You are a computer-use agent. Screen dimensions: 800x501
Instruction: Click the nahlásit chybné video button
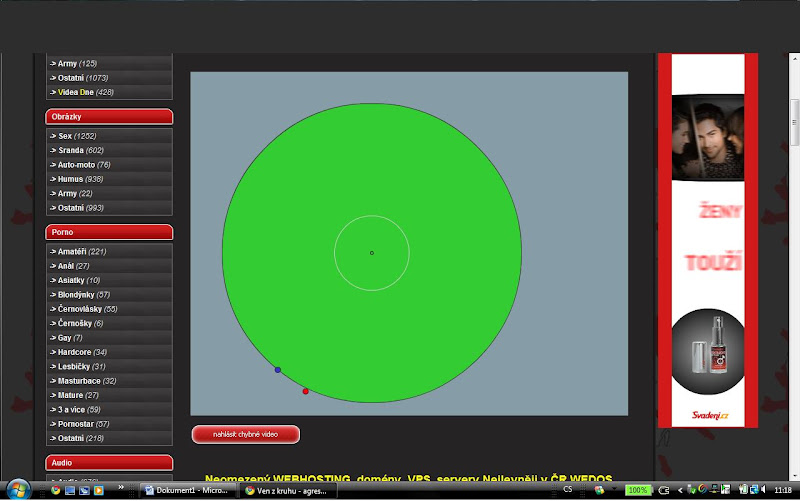tap(245, 435)
